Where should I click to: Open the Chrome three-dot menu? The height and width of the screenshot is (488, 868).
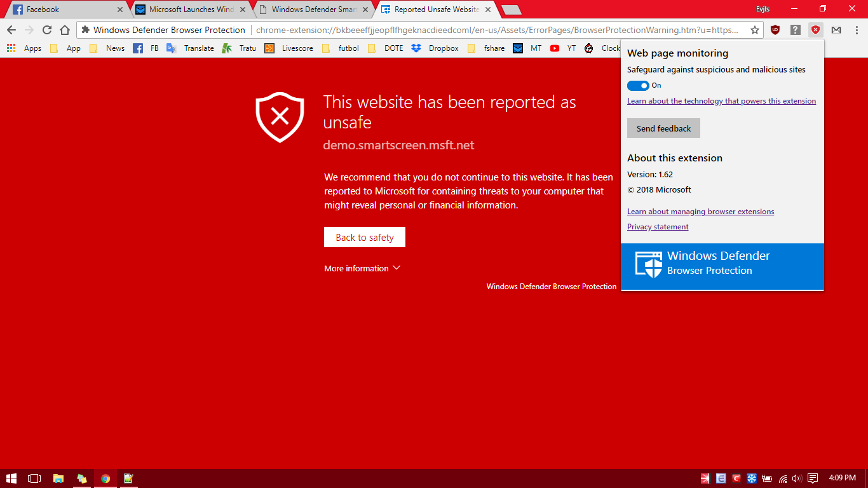[856, 30]
